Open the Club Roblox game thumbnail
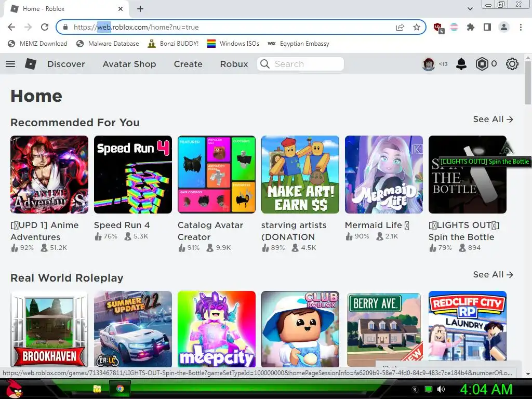 tap(300, 329)
